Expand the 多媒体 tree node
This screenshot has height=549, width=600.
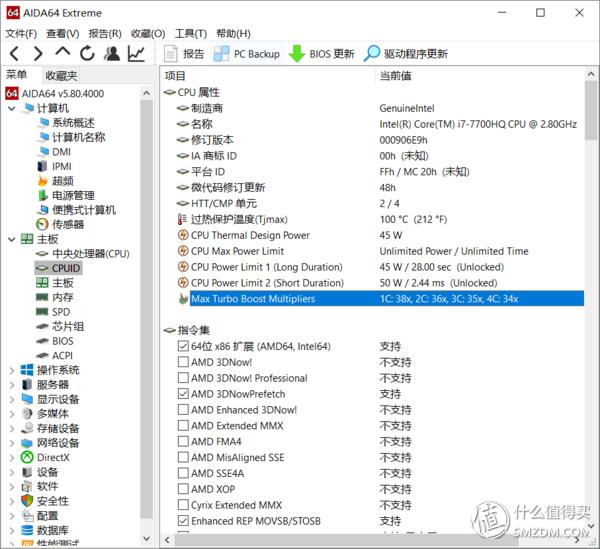tap(12, 414)
